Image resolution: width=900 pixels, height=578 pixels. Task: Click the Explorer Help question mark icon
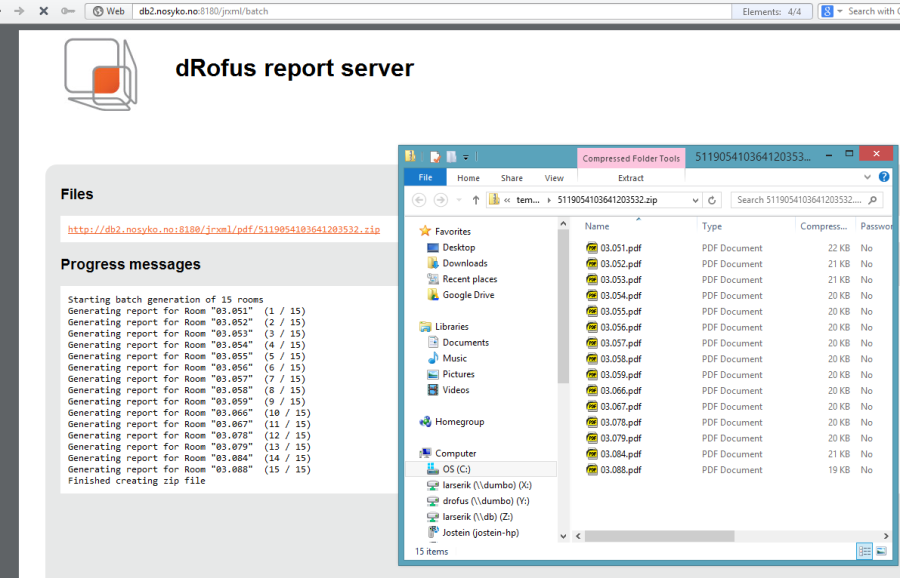click(x=884, y=177)
